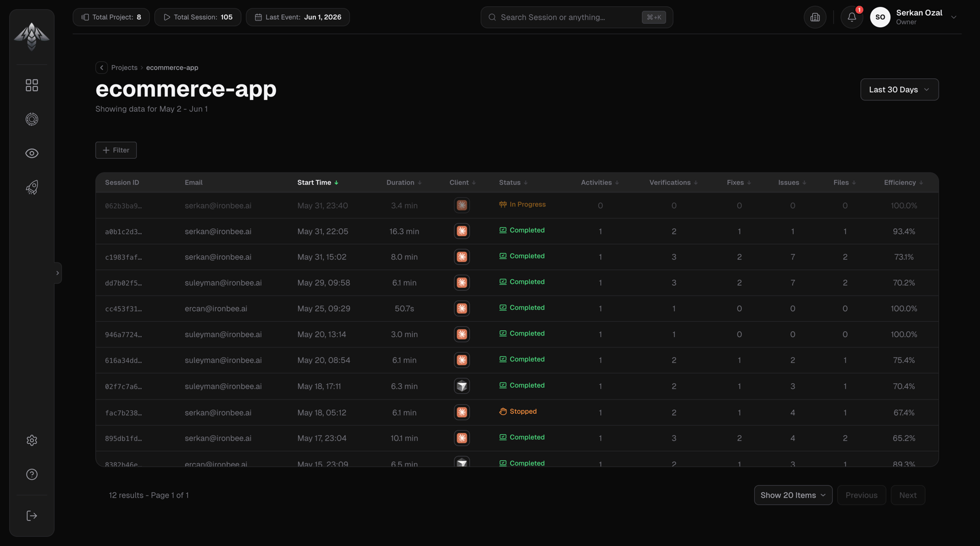Click the Total Project counter chip
Image resolution: width=980 pixels, height=546 pixels.
pos(111,17)
